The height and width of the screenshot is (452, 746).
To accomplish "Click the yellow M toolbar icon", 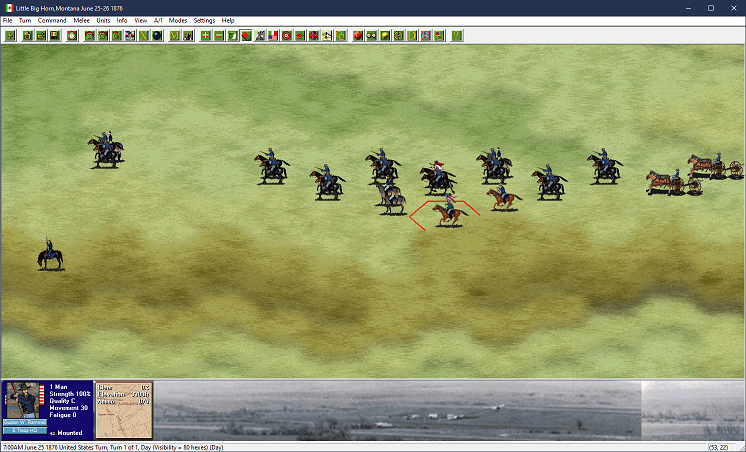I will pyautogui.click(x=175, y=36).
